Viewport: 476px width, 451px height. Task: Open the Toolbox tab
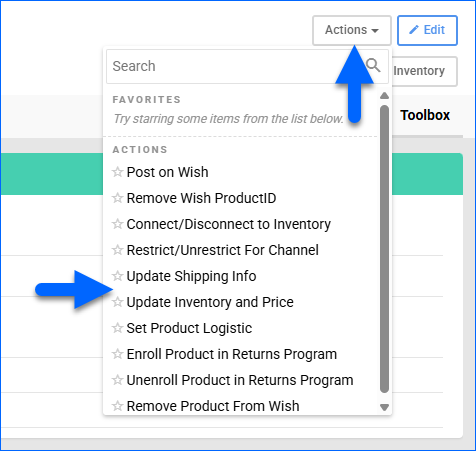tap(425, 115)
